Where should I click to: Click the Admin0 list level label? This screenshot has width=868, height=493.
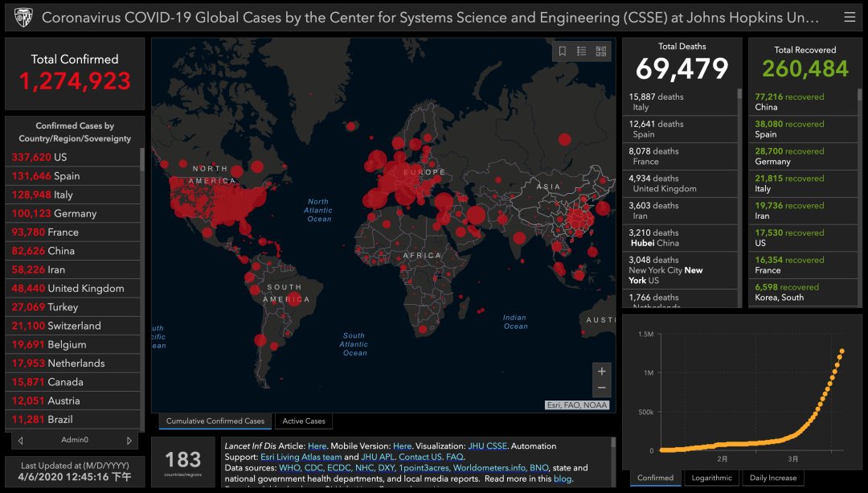click(x=75, y=440)
